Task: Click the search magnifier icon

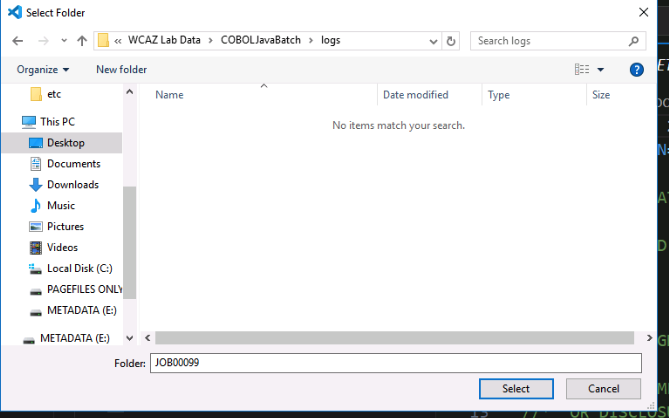Action: tap(634, 41)
